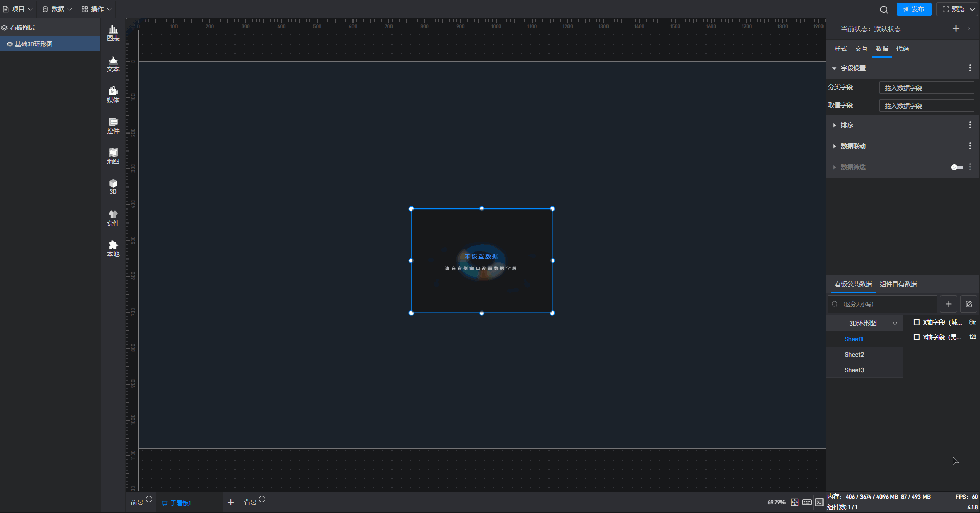Check the X轴字段 checkbox

917,322
